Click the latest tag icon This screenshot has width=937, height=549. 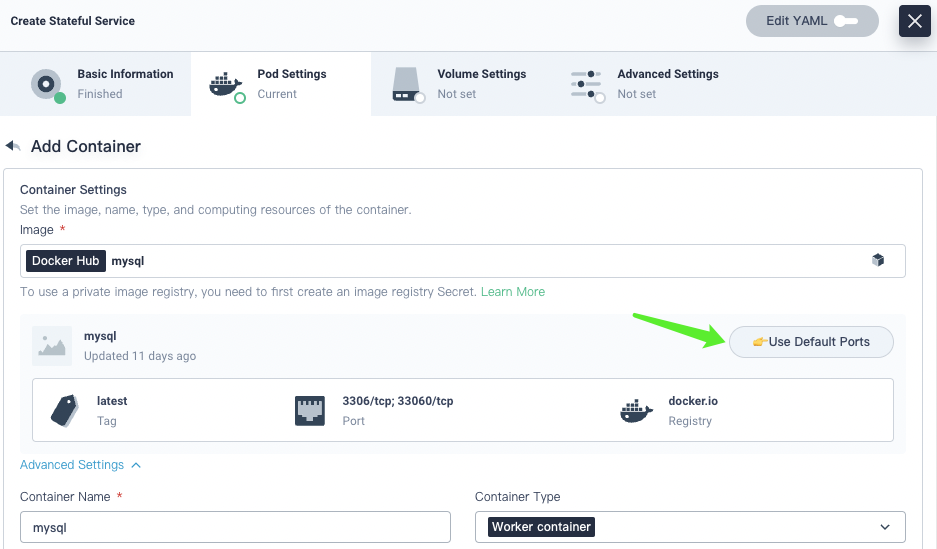(64, 410)
